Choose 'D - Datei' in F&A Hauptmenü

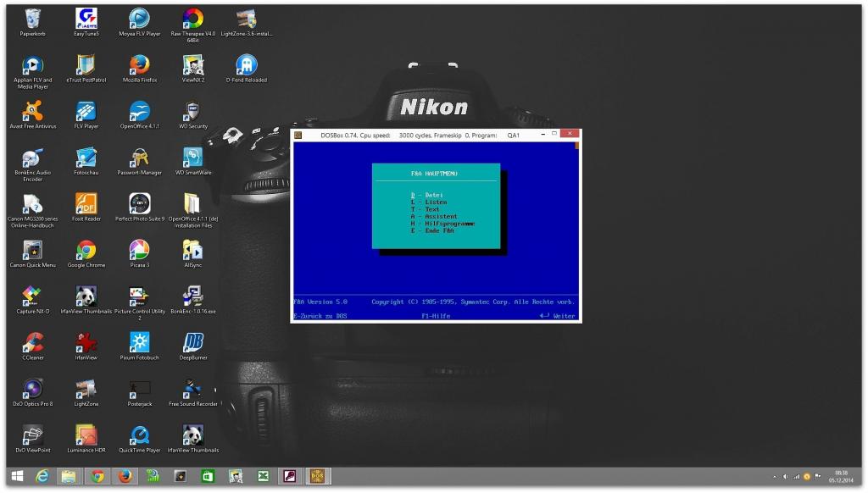tap(427, 195)
